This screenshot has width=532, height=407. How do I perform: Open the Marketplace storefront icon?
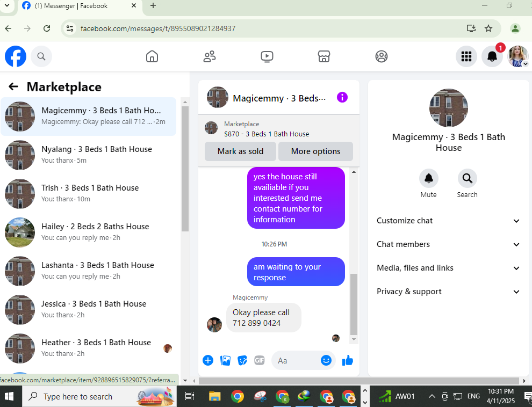(x=324, y=56)
